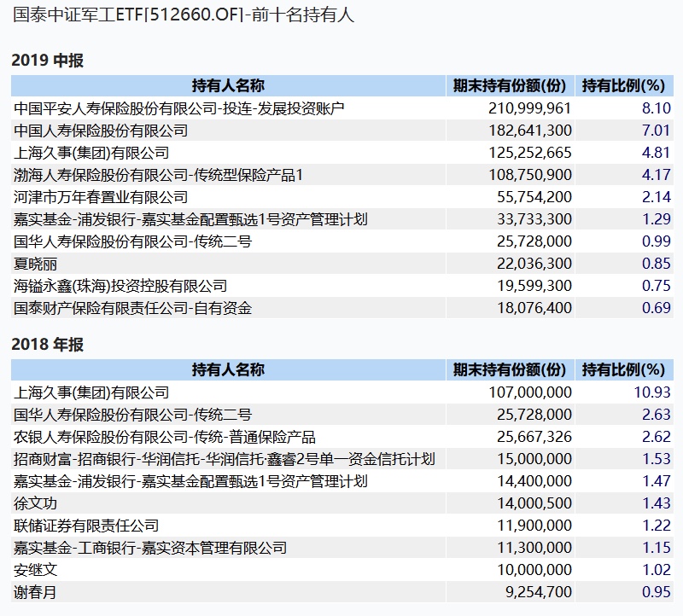Select holder 海镒永鑫(珠海)投资控股有限公司
683x616 pixels.
pos(120,286)
